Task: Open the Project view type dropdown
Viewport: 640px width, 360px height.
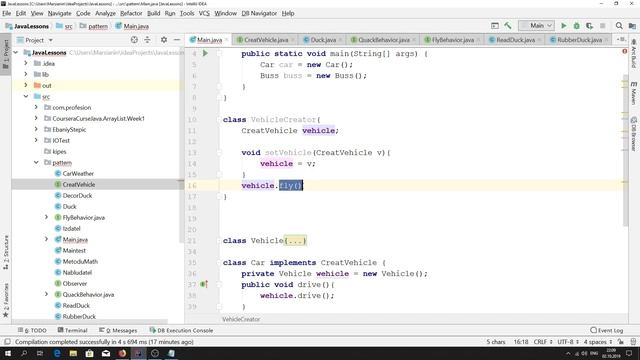Action: (51, 40)
